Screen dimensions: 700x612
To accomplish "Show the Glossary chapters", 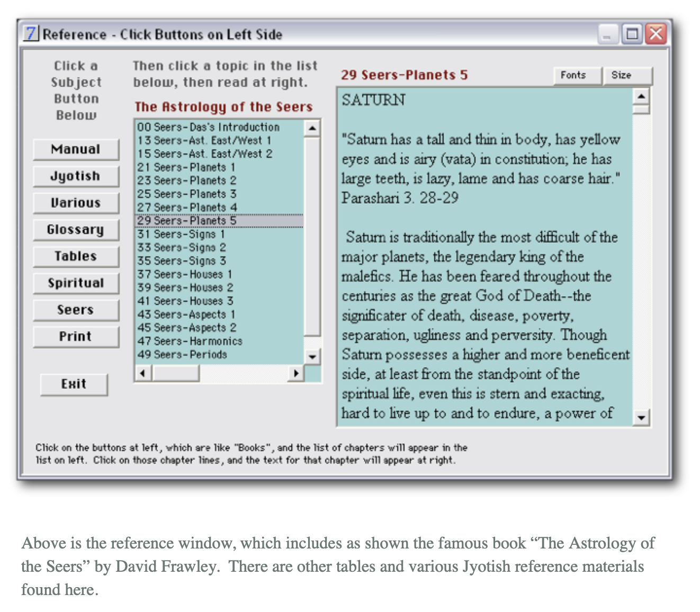I will point(76,230).
